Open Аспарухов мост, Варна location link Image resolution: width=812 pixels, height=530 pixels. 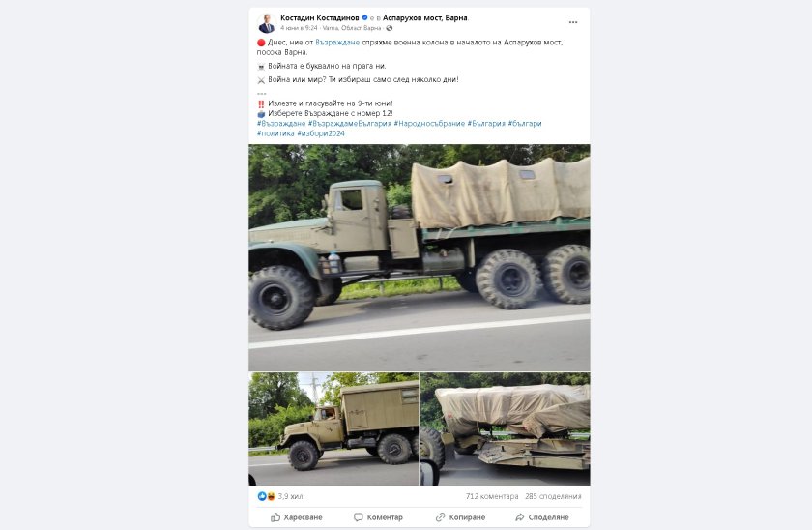tap(424, 17)
